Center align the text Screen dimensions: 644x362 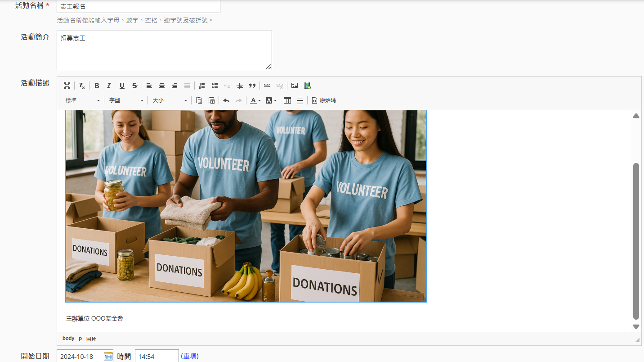tap(162, 86)
